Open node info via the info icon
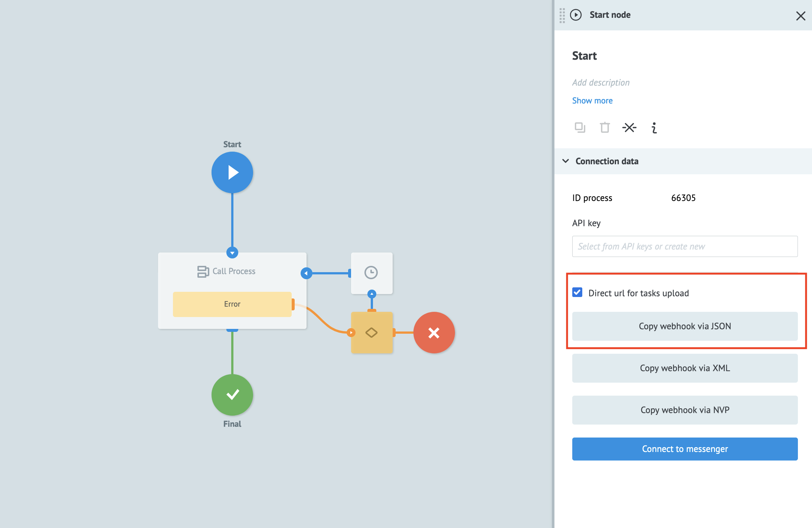The width and height of the screenshot is (812, 528). (x=654, y=128)
